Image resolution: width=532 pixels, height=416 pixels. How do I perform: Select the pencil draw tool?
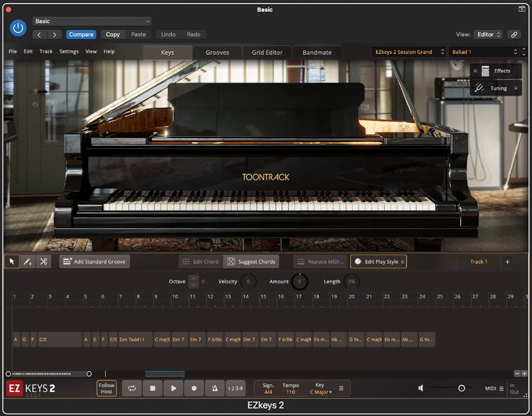(x=28, y=262)
